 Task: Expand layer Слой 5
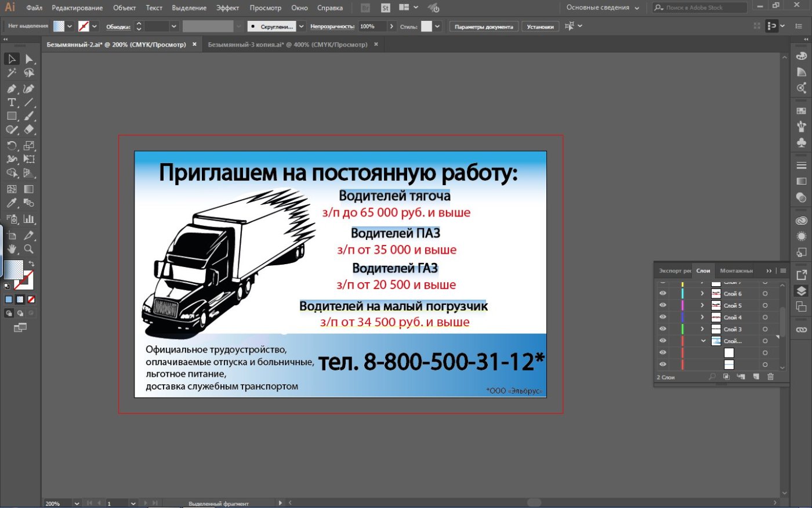tap(702, 305)
